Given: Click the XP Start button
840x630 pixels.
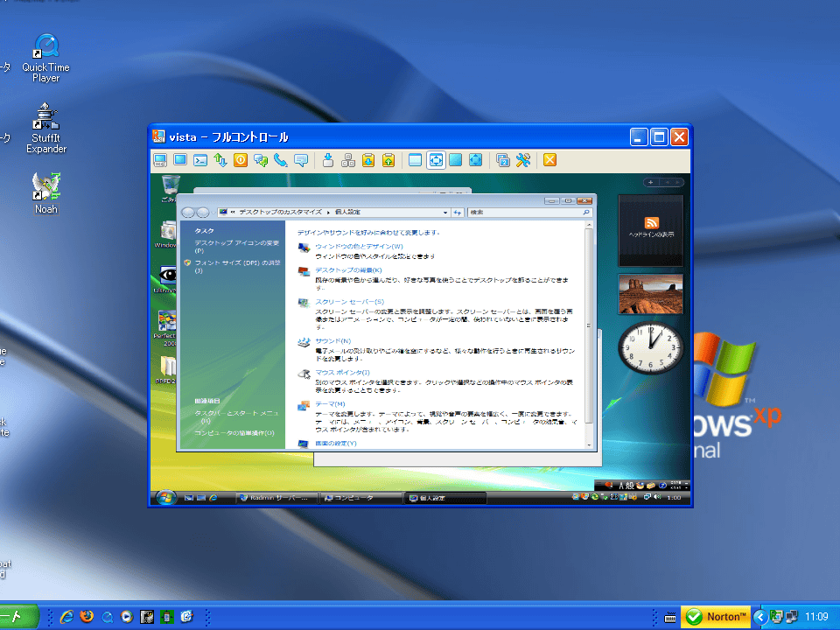Looking at the screenshot, I should coord(18,617).
